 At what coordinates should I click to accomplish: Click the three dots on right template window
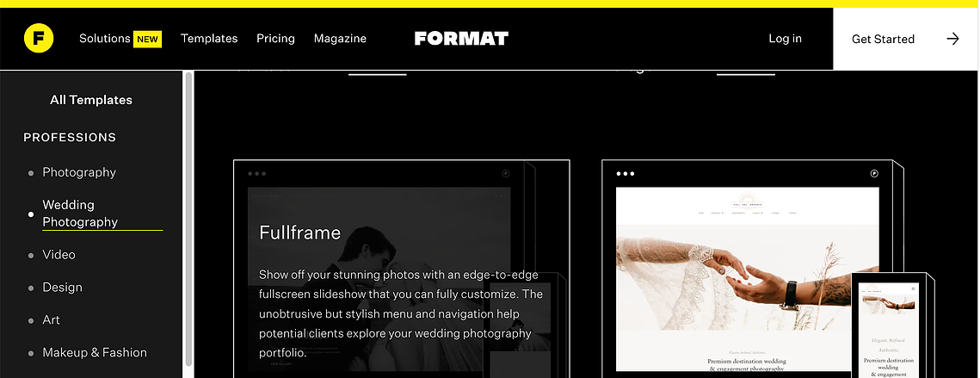coord(625,174)
